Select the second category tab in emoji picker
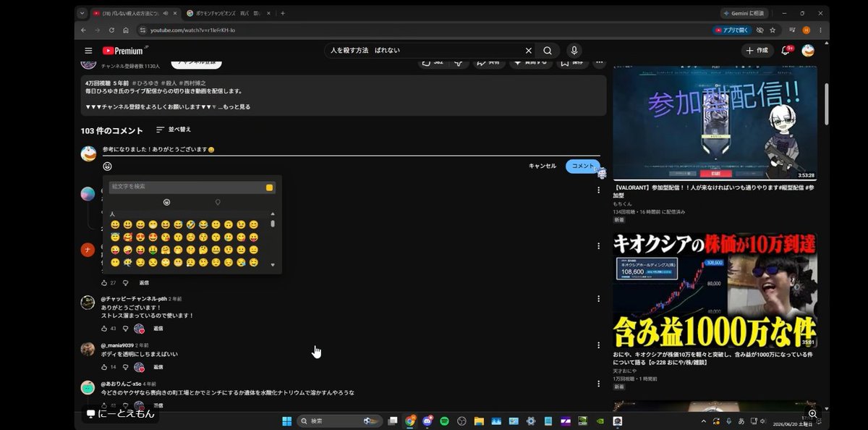 [218, 202]
